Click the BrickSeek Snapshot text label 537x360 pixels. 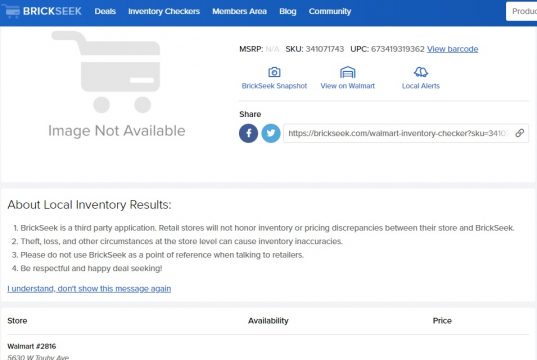(x=274, y=86)
